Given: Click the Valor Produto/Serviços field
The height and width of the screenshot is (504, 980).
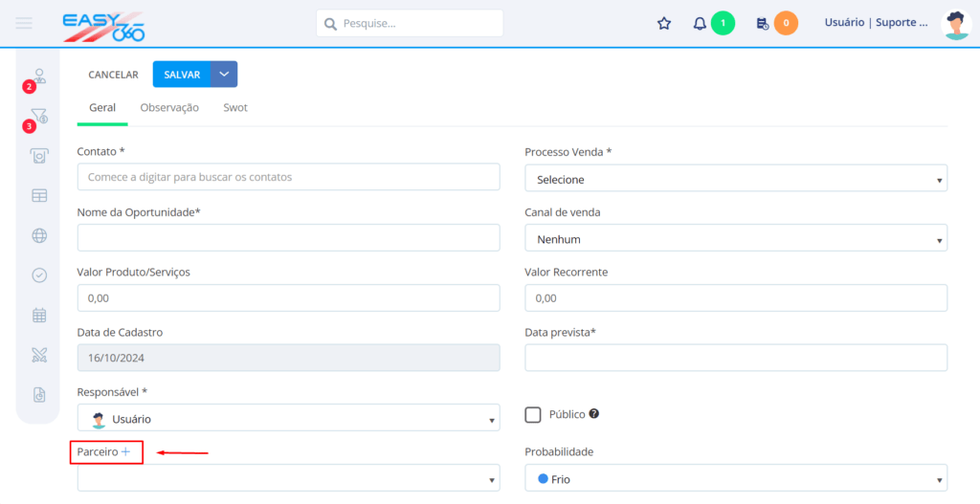Looking at the screenshot, I should tap(289, 297).
